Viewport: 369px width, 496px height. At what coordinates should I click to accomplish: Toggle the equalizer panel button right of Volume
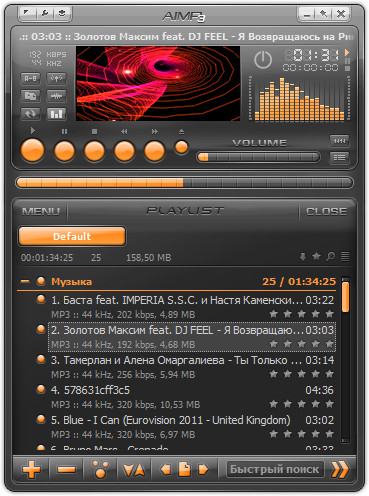tap(339, 141)
